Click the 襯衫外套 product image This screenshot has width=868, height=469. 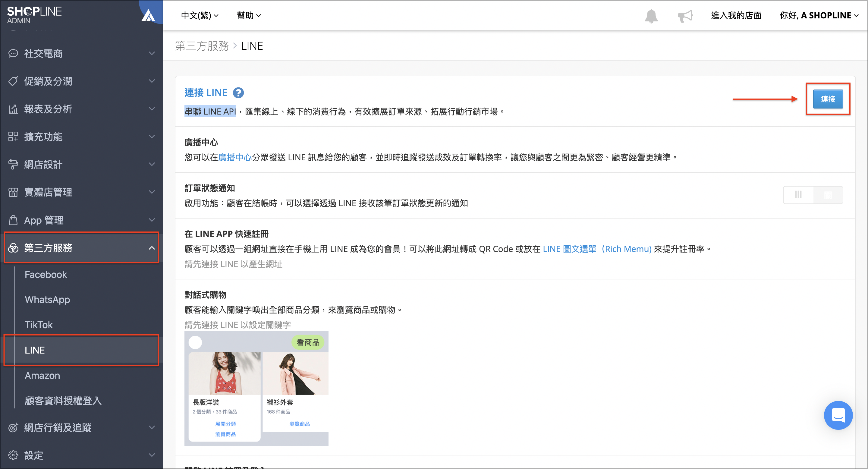tap(295, 373)
